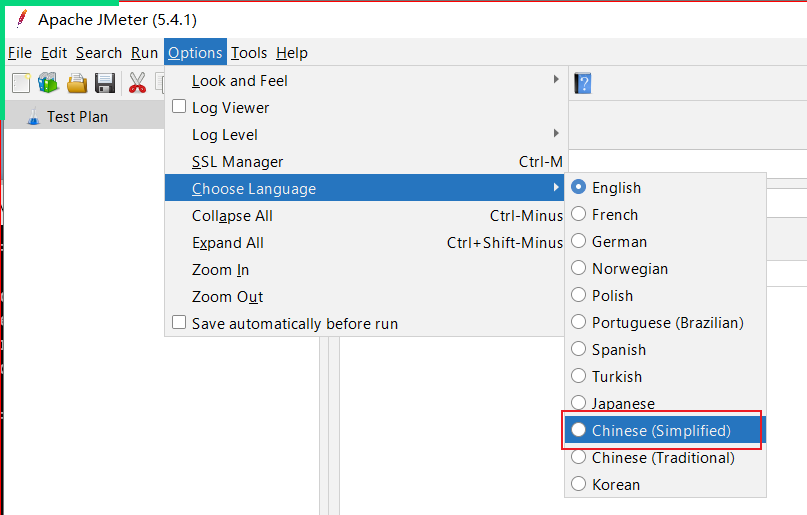Open the Tools menu
Viewport: 807px width, 515px height.
[x=249, y=53]
